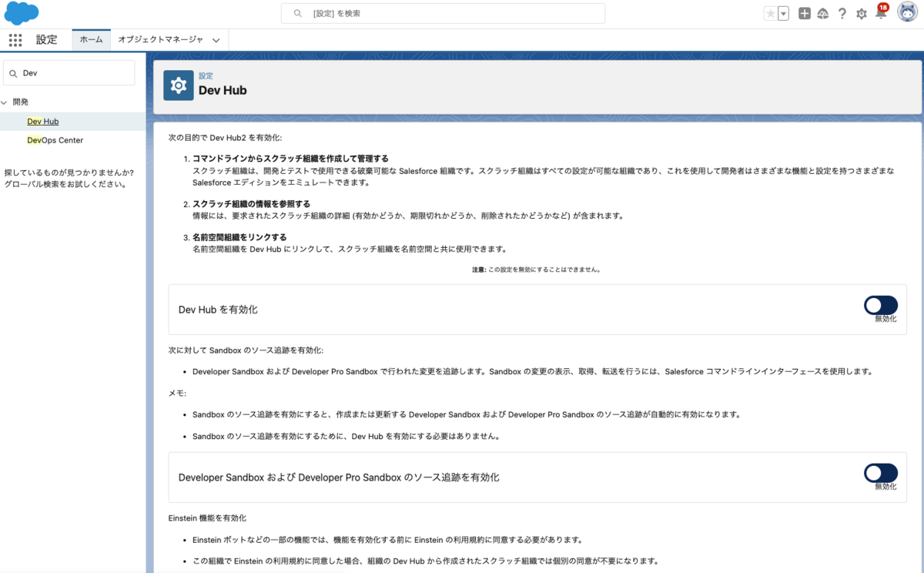Open Trailhead help resources icon
The height and width of the screenshot is (573, 924).
(822, 13)
